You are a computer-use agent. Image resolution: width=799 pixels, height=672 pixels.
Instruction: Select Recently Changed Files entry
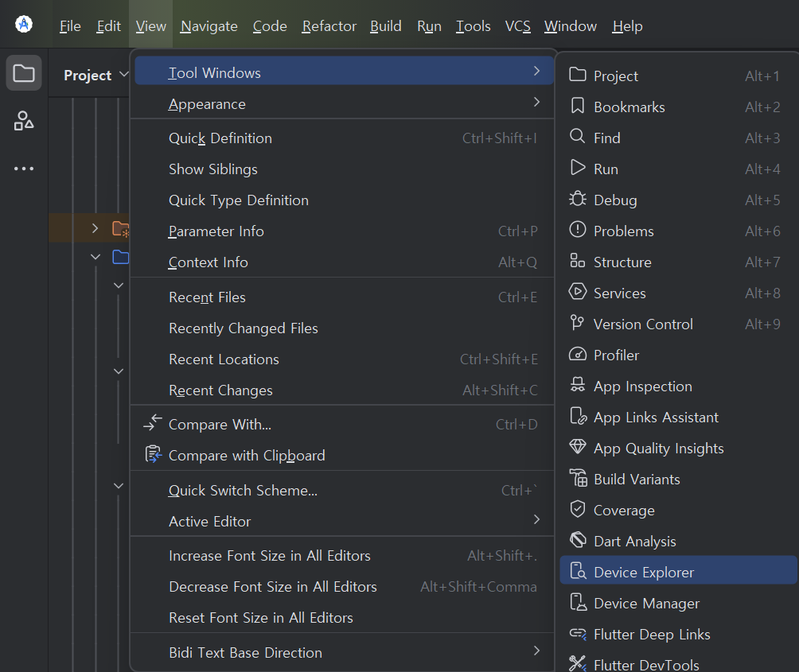click(x=342, y=328)
